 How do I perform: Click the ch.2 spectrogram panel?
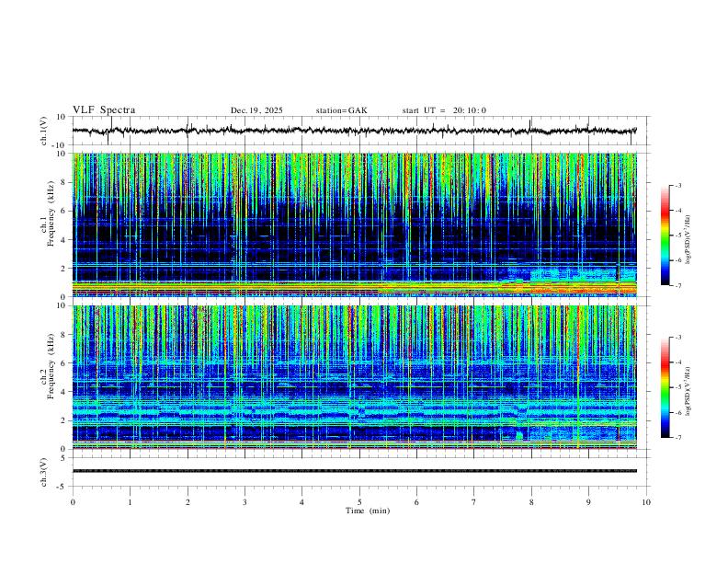(355, 377)
